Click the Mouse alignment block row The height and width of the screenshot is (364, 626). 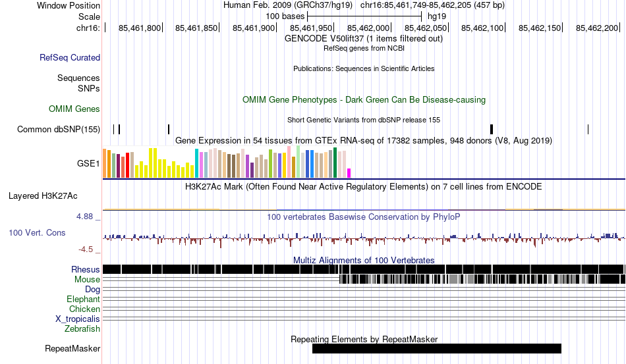click(482, 279)
